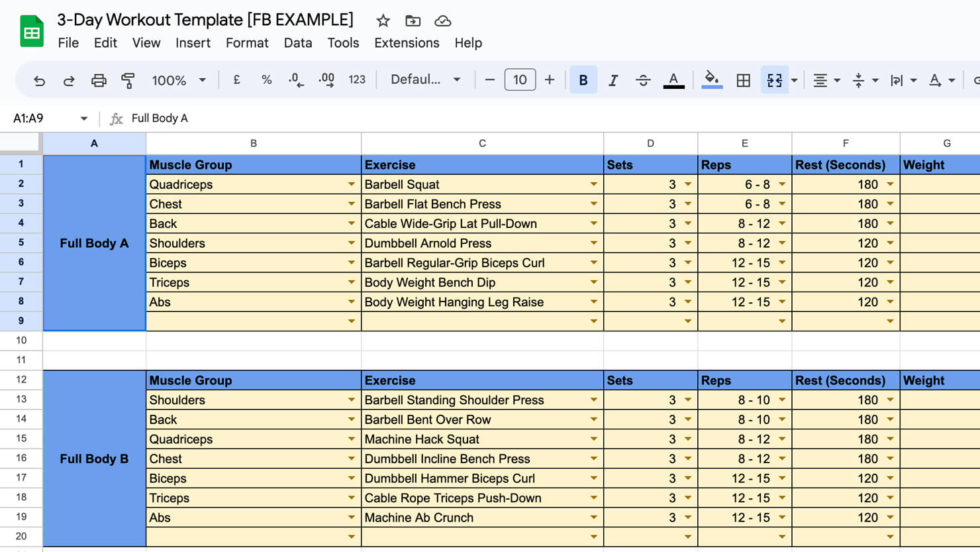The height and width of the screenshot is (552, 980).
Task: Increase font size with plus button
Action: tap(550, 80)
